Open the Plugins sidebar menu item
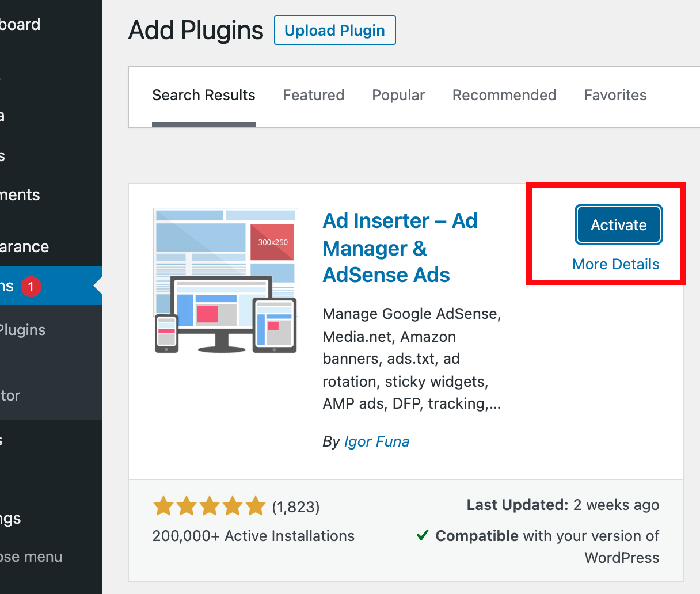The width and height of the screenshot is (700, 594). (51, 285)
